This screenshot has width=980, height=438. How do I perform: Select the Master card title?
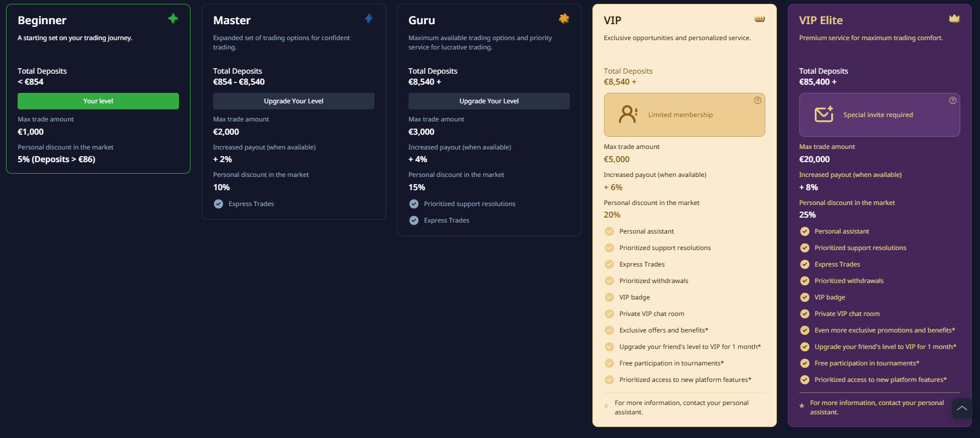pyautogui.click(x=232, y=20)
